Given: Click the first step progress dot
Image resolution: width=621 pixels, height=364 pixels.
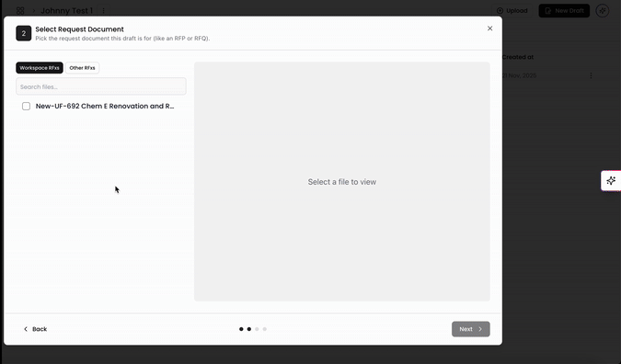Looking at the screenshot, I should coord(241,329).
